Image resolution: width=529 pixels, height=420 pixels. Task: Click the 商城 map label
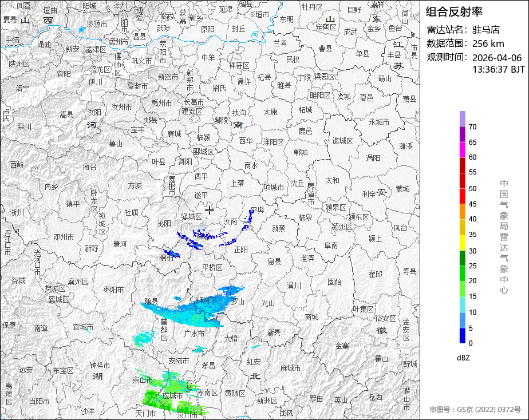[x=311, y=317]
